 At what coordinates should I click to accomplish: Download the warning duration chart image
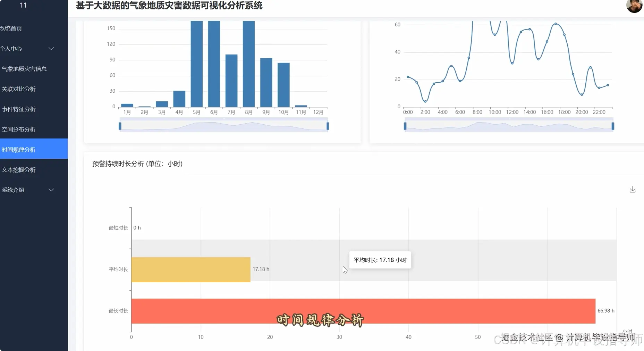(633, 190)
